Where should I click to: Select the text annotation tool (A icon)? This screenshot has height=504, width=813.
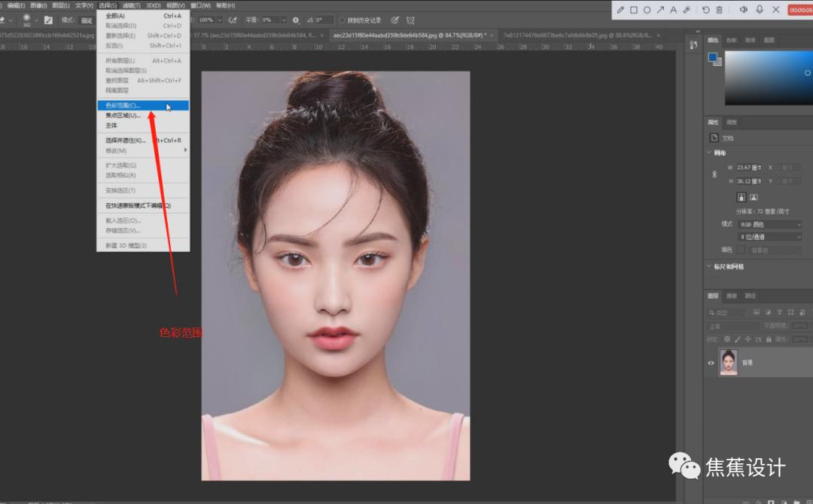click(674, 8)
